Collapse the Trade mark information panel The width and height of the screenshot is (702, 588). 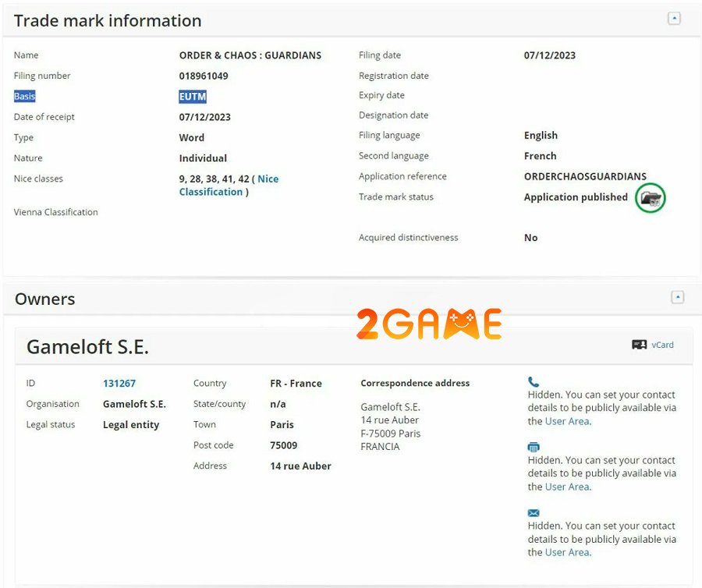(674, 19)
